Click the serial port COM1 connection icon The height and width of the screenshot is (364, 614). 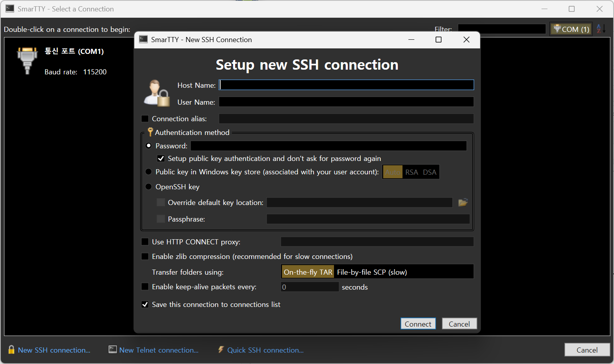point(27,60)
